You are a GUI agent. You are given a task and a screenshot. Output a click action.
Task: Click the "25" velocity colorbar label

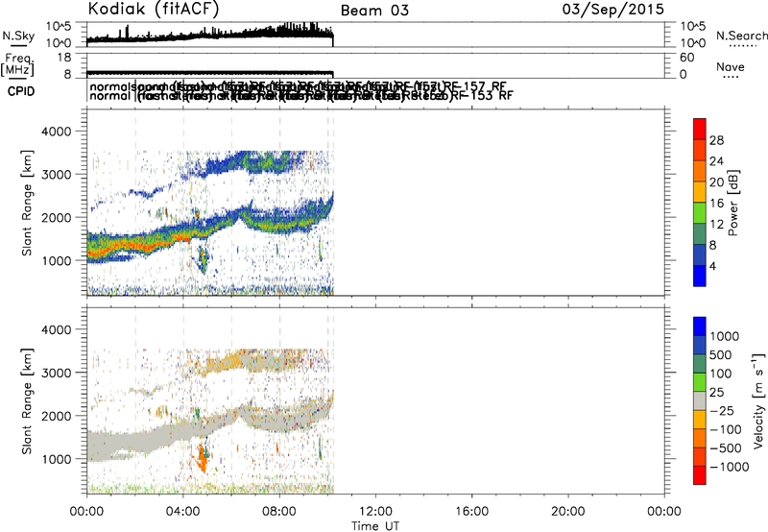(x=716, y=392)
